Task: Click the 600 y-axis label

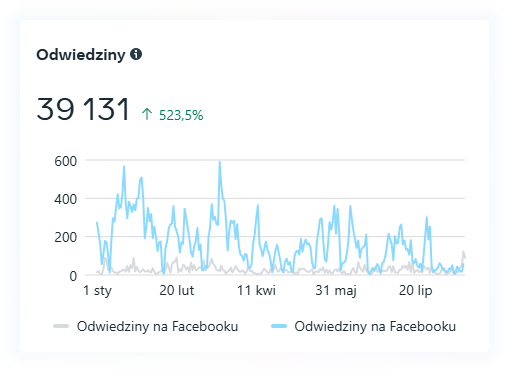Action: [65, 161]
